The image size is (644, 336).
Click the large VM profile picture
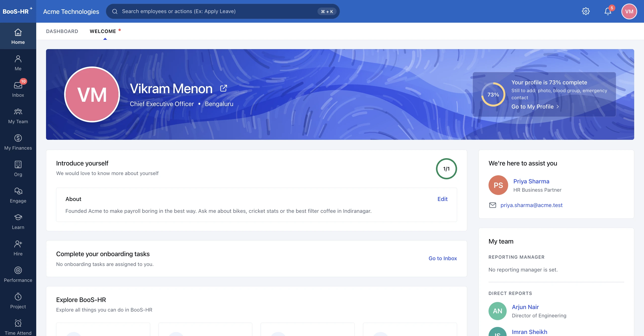pyautogui.click(x=92, y=94)
